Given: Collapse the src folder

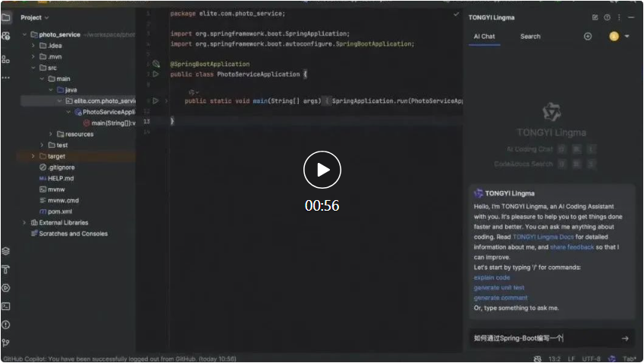Looking at the screenshot, I should 33,67.
